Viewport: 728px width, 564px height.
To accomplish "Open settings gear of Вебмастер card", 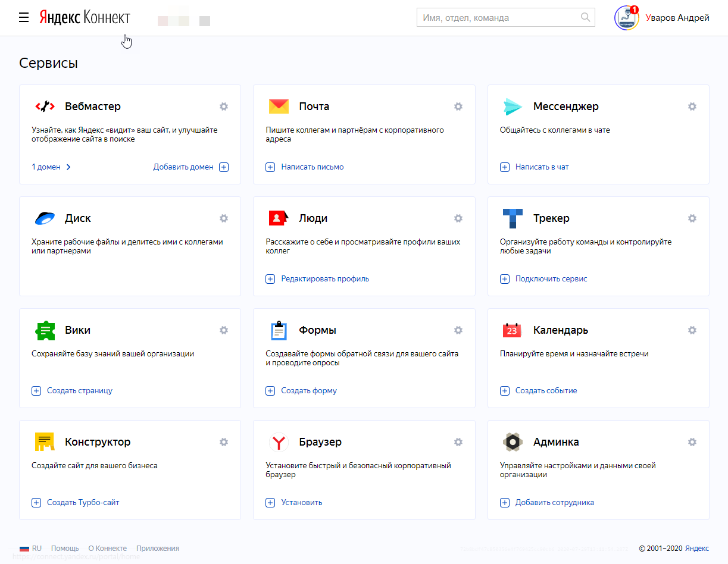I will click(224, 106).
